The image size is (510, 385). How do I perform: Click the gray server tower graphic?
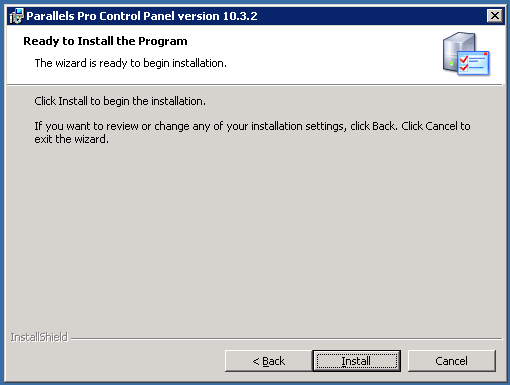pos(454,51)
